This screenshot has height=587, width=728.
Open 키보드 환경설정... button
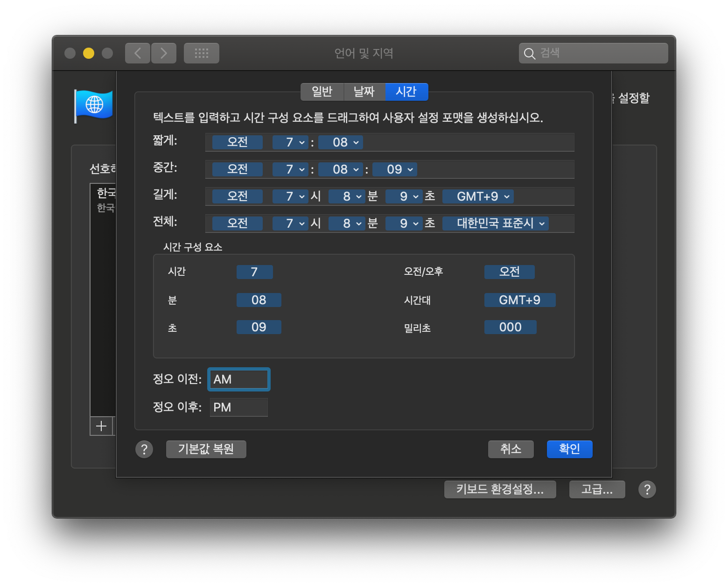point(500,489)
